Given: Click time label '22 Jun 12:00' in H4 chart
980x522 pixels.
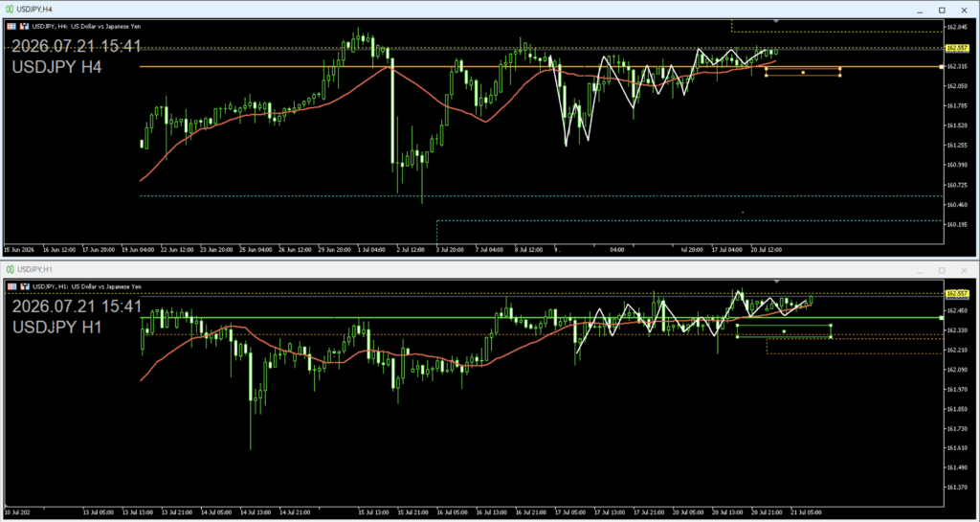Looking at the screenshot, I should click(x=177, y=249).
